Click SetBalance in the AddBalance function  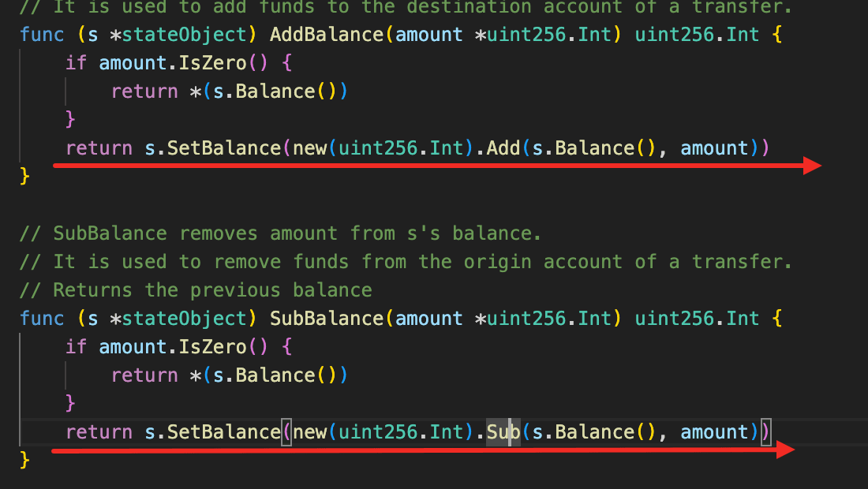[x=223, y=147]
